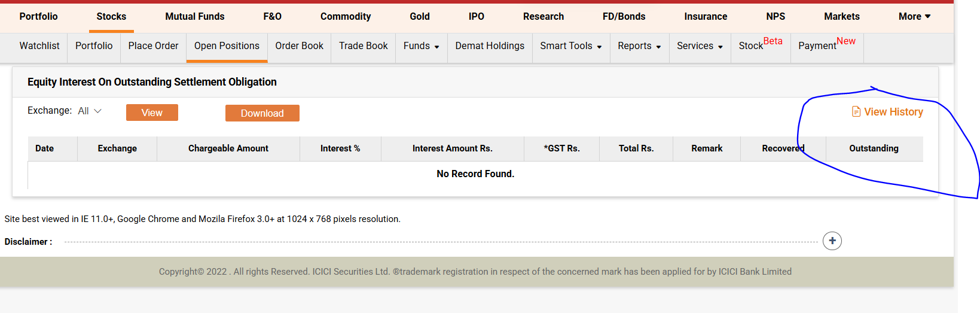Open the View History link
Image resolution: width=980 pixels, height=313 pixels.
pyautogui.click(x=893, y=112)
